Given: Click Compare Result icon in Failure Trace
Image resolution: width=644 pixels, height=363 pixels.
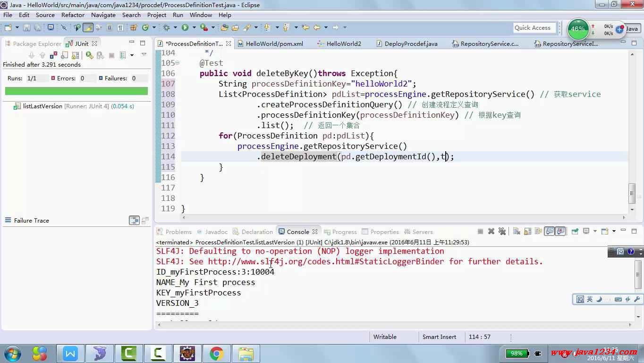Looking at the screenshot, I should (134, 220).
